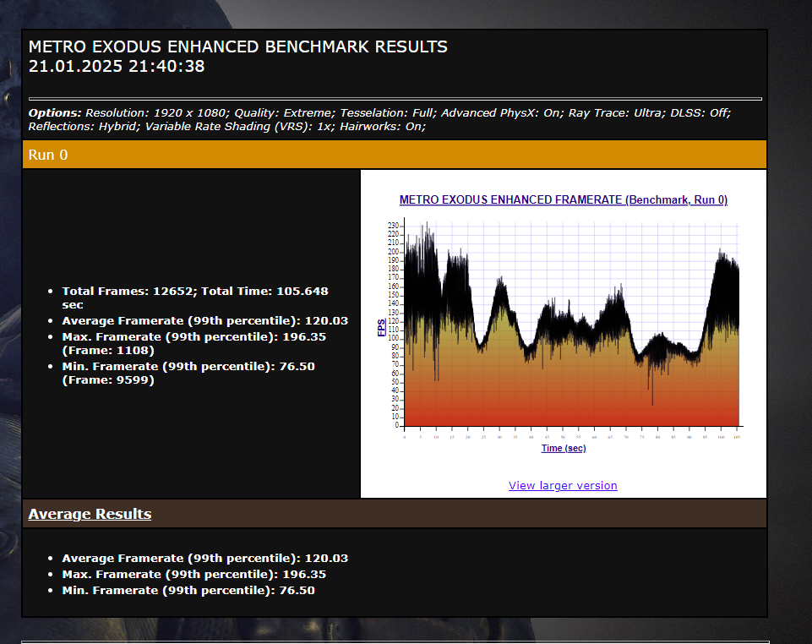The width and height of the screenshot is (812, 644).
Task: Select the Reflections: Hybrid options line
Action: pyautogui.click(x=226, y=127)
